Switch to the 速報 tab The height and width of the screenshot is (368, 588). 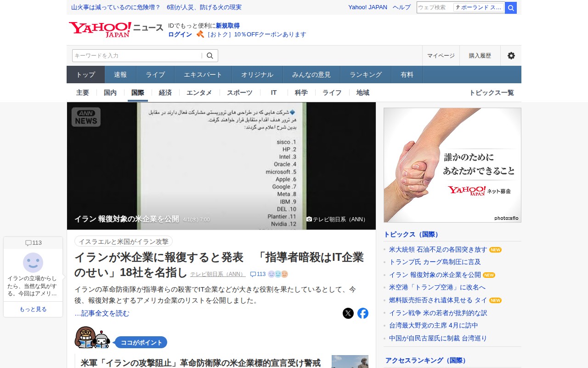click(120, 75)
